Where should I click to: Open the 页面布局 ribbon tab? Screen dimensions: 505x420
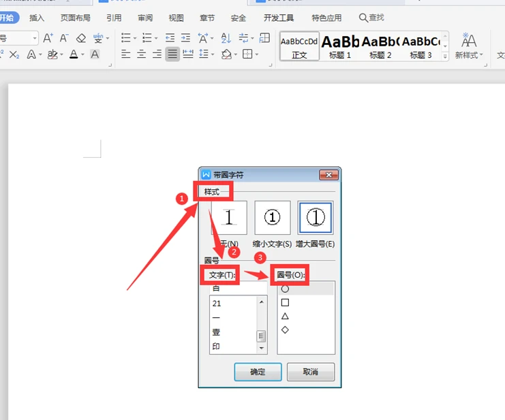[75, 18]
